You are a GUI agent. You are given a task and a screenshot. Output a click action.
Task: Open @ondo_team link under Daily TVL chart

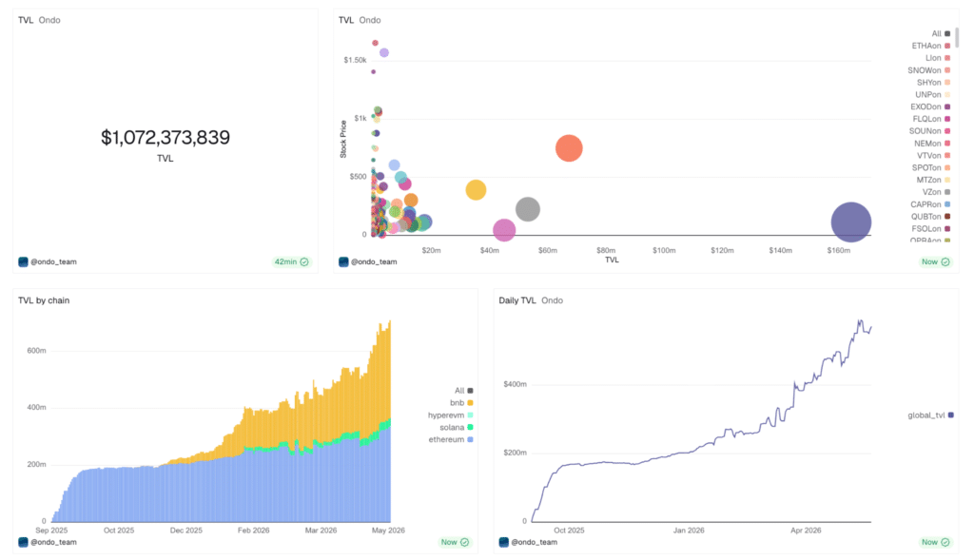535,542
